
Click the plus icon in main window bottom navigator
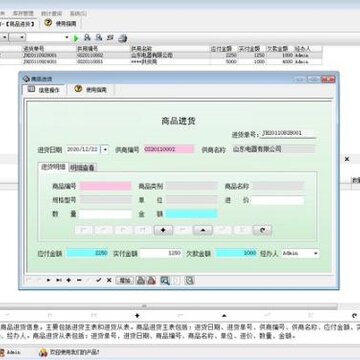pyautogui.click(x=137, y=315)
